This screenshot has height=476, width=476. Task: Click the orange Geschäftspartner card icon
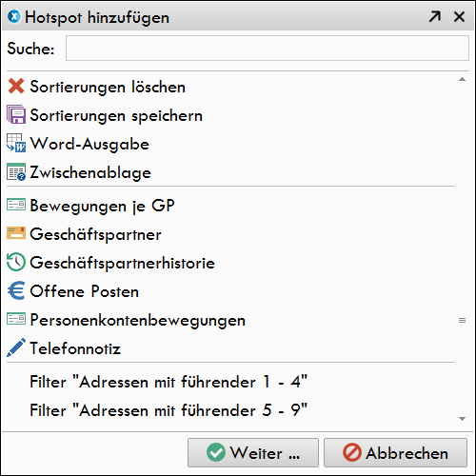[16, 233]
